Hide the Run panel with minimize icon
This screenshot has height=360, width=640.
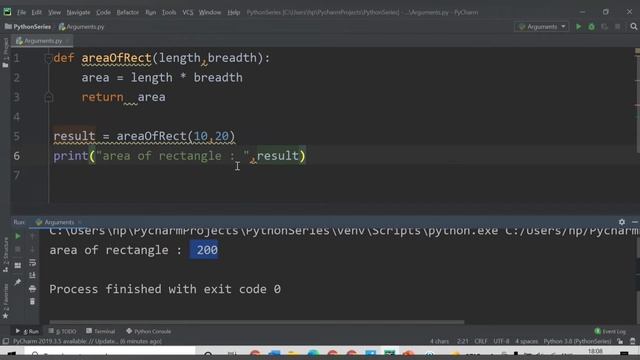click(634, 222)
